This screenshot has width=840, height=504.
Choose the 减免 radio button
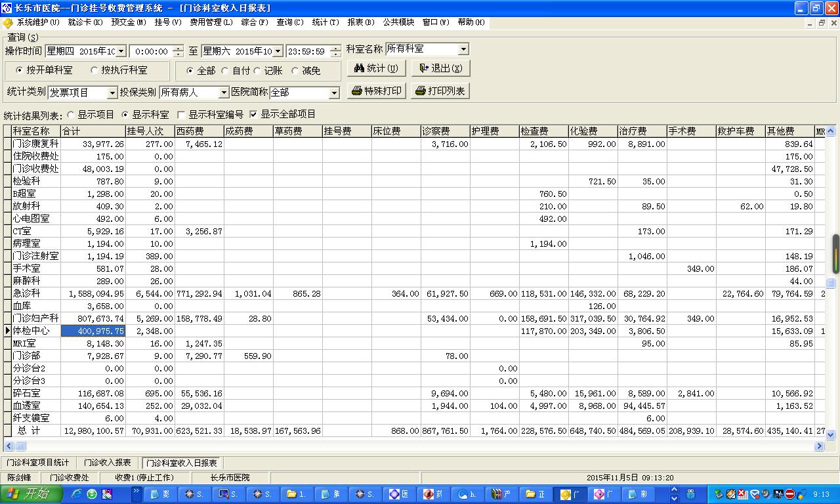[306, 71]
